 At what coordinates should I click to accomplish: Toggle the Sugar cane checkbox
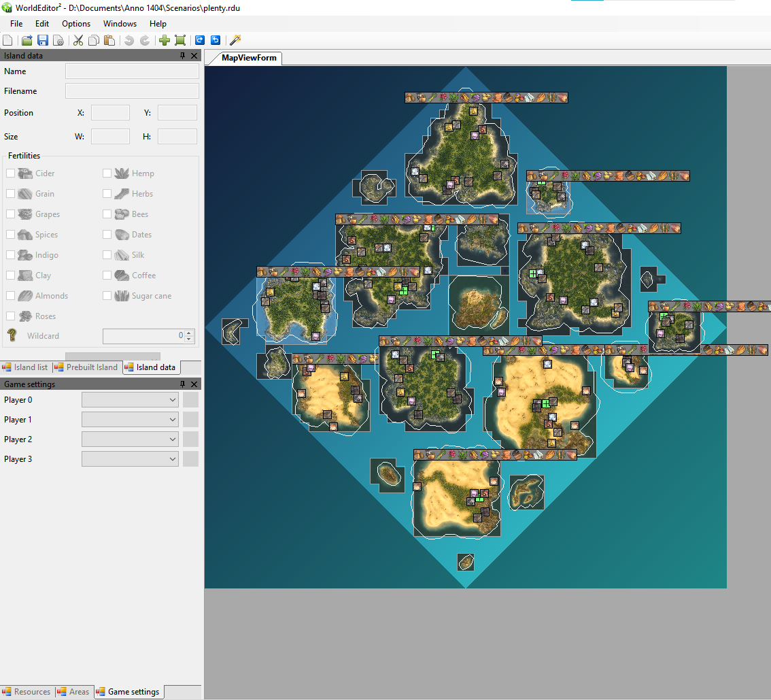click(x=107, y=296)
